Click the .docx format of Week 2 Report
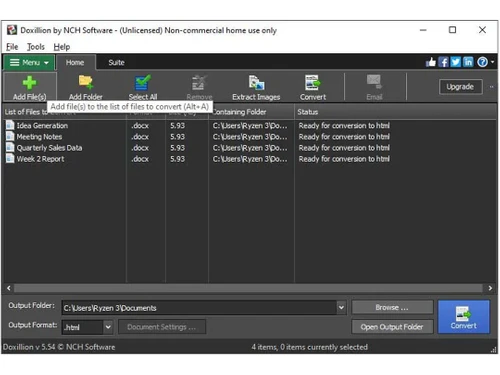 click(x=140, y=159)
